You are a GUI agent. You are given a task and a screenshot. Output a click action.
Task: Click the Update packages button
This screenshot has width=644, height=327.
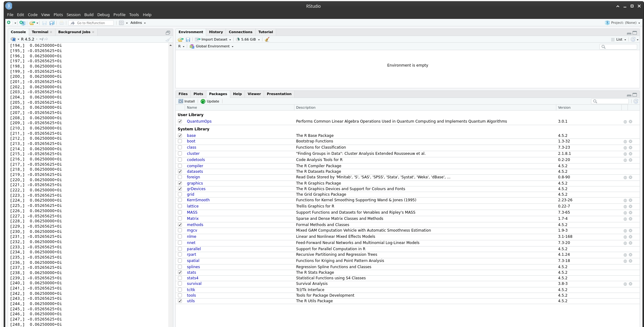click(x=210, y=101)
